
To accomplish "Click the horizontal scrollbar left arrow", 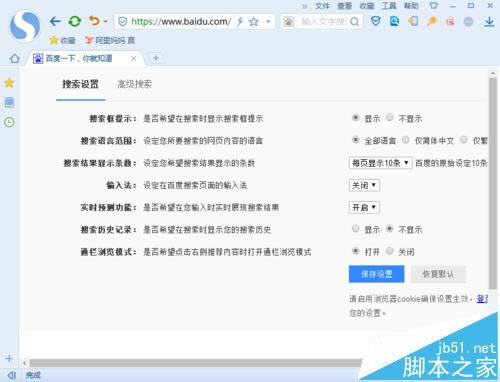I will coord(24,363).
